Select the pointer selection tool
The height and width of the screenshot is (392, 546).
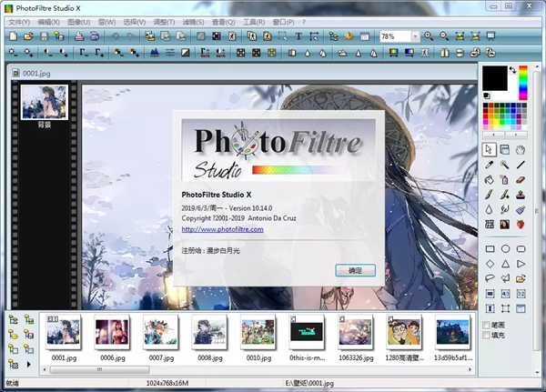[x=489, y=149]
